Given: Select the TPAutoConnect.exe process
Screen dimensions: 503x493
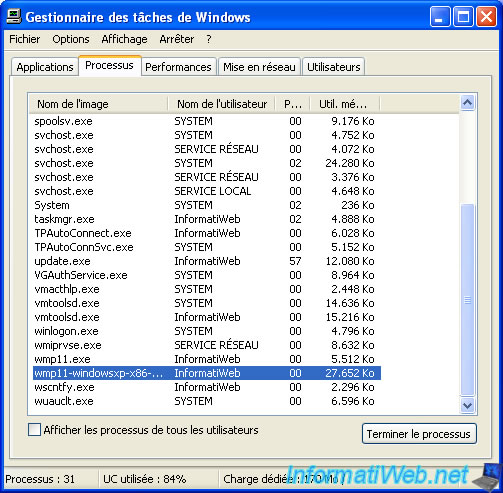Looking at the screenshot, I should (207, 233).
